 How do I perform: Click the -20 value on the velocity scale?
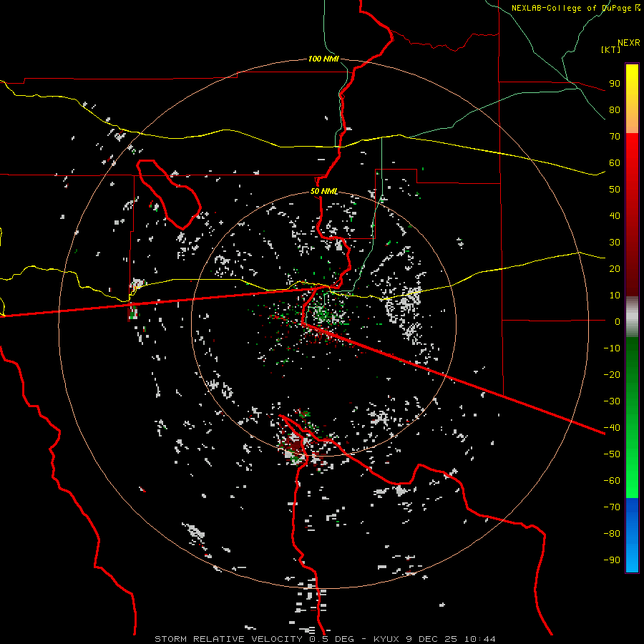click(x=612, y=375)
